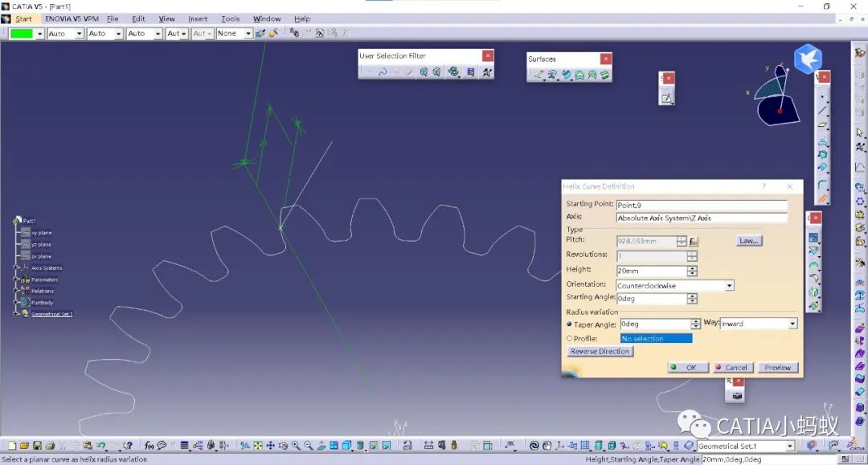Select the Taper Angle radio button
Viewport: 868px width, 465px height.
pos(569,324)
